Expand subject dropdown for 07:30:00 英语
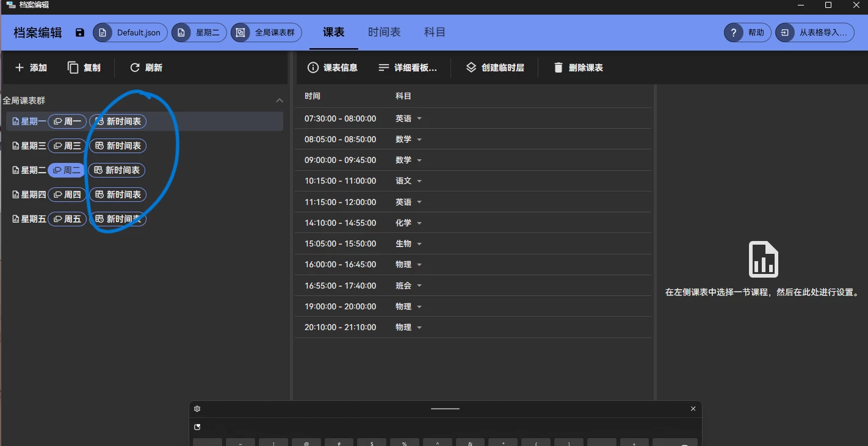The width and height of the screenshot is (868, 446). coord(419,119)
